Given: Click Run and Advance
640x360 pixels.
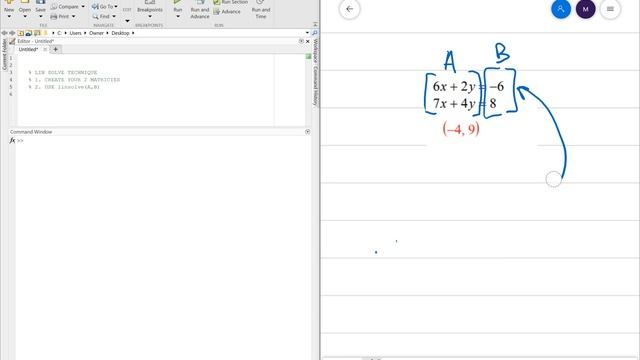Looking at the screenshot, I should 200,9.
